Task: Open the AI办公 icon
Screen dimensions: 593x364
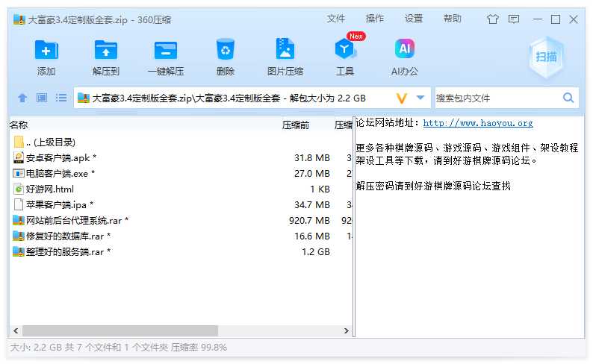Action: [x=405, y=48]
